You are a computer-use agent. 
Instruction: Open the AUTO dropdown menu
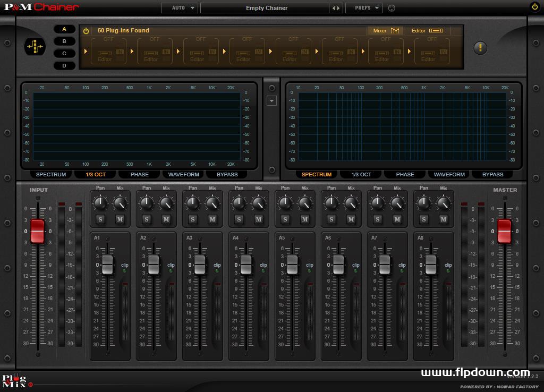pyautogui.click(x=179, y=8)
